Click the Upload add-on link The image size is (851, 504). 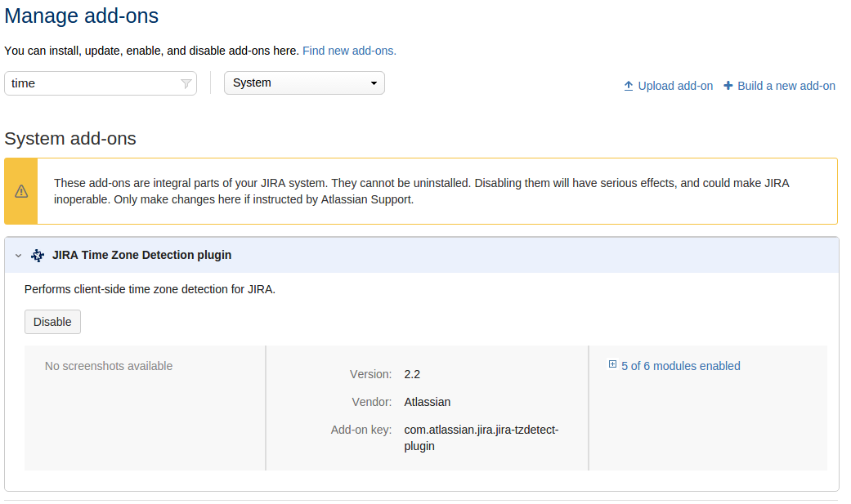675,86
